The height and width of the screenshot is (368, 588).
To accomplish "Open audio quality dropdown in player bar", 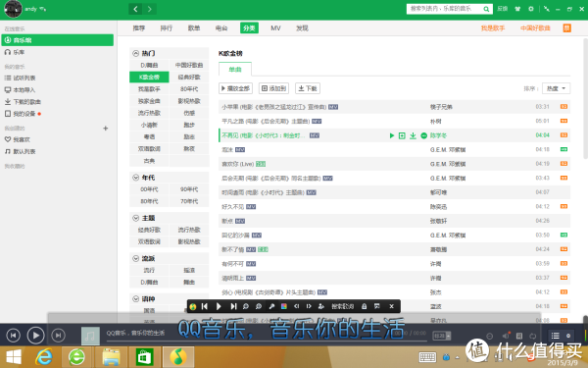I will (x=442, y=336).
